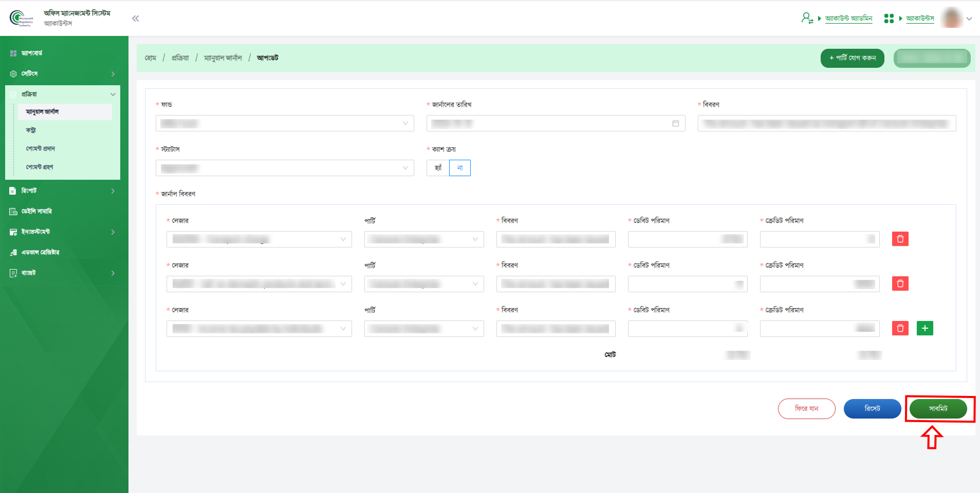This screenshot has width=980, height=493.
Task: Click first row বিবরণ field
Action: point(556,239)
